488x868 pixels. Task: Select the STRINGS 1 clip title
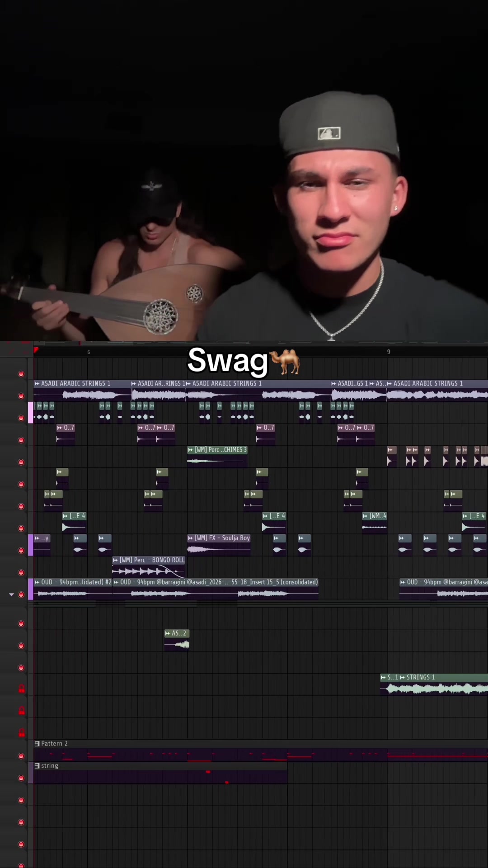point(421,677)
